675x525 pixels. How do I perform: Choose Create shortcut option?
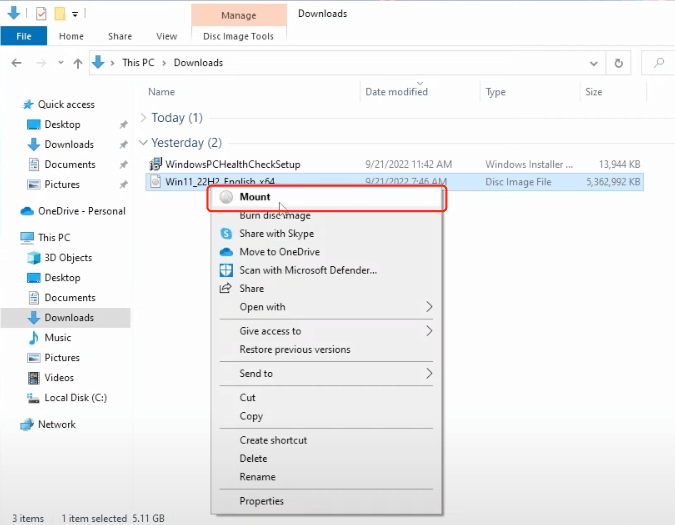(x=326, y=440)
